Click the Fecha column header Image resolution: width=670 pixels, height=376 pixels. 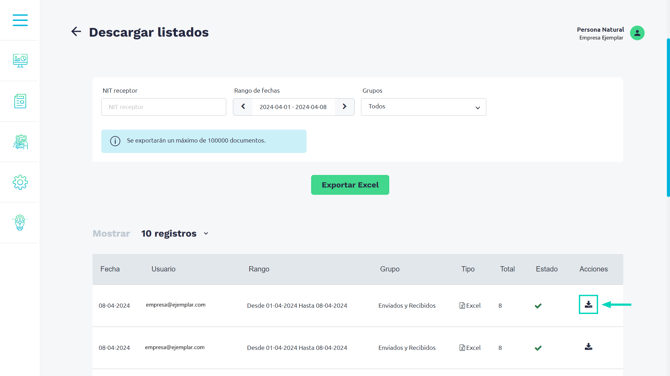pyautogui.click(x=110, y=269)
